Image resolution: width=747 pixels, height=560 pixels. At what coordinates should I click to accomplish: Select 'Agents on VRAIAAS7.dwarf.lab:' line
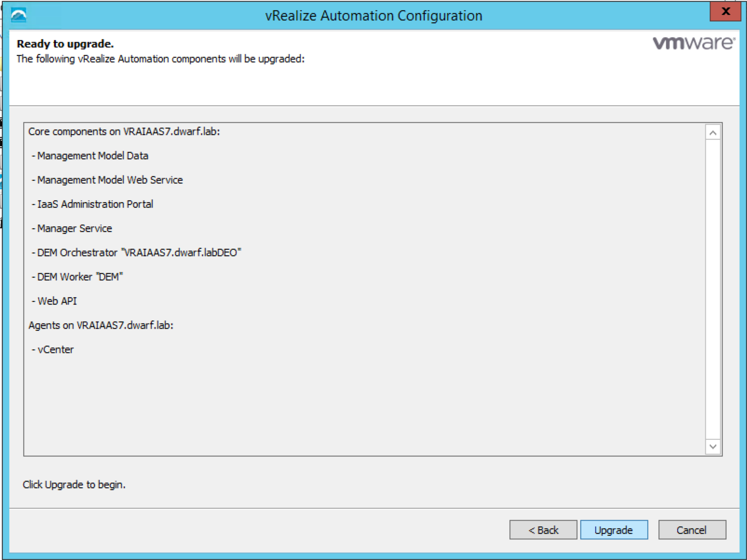(x=101, y=325)
